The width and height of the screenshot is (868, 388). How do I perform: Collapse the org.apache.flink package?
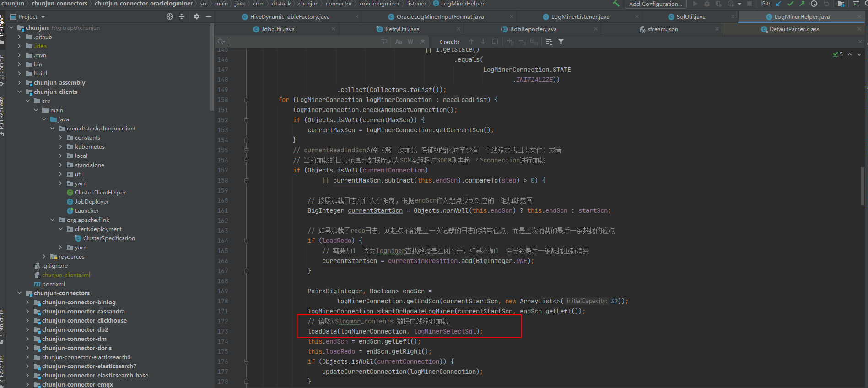point(52,220)
